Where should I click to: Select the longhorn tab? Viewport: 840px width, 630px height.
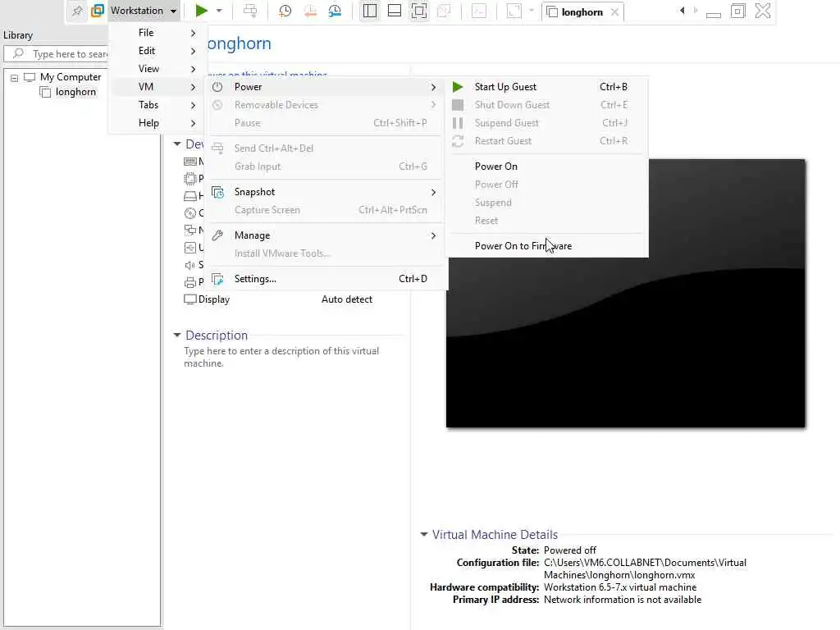coord(582,11)
